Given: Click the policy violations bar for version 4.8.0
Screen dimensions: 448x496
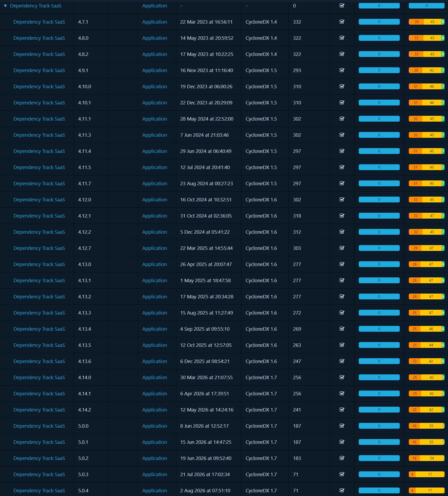Looking at the screenshot, I should click(x=379, y=38).
